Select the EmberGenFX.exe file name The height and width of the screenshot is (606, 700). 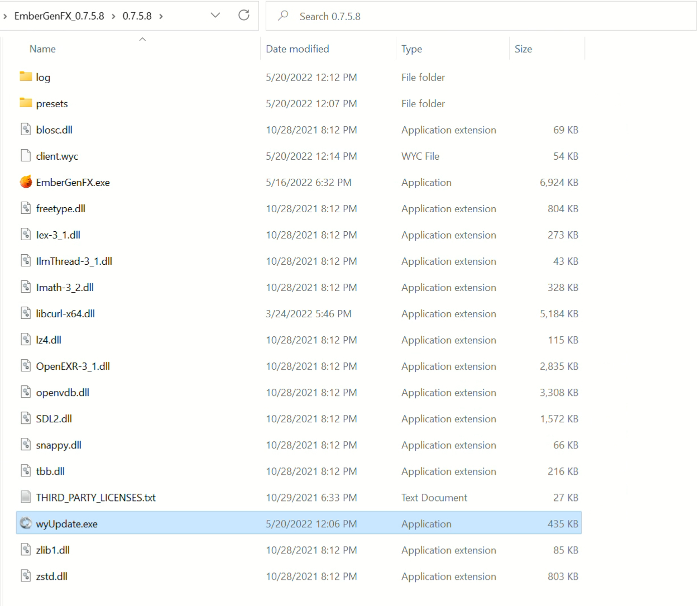point(73,183)
